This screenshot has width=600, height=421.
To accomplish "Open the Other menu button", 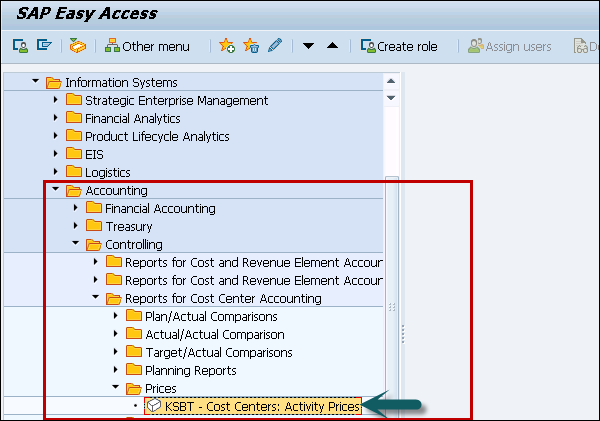I will click(x=147, y=46).
